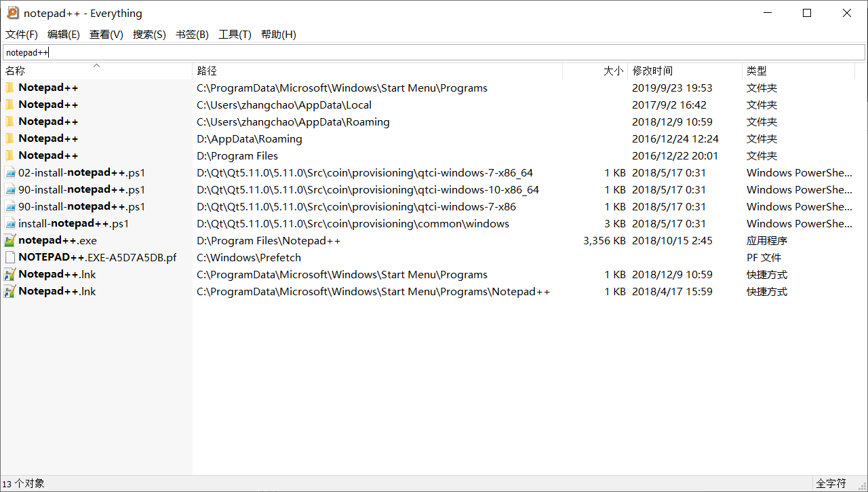This screenshot has height=492, width=868.
Task: Close the Everything window
Action: pos(847,13)
